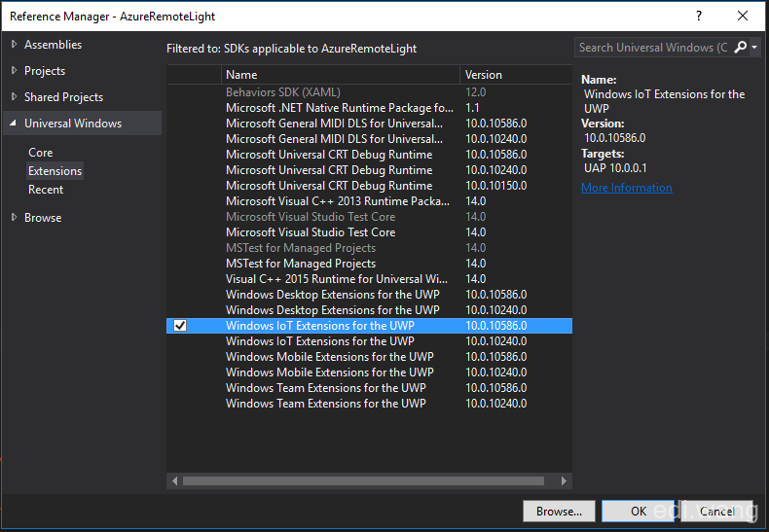Collapse the Universal Windows section
The image size is (769, 532).
[x=14, y=123]
